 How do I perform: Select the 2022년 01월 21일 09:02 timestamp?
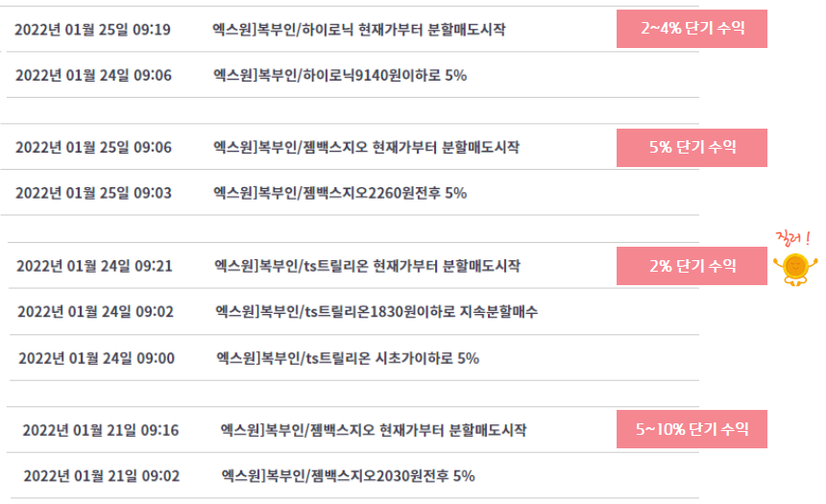(x=101, y=476)
